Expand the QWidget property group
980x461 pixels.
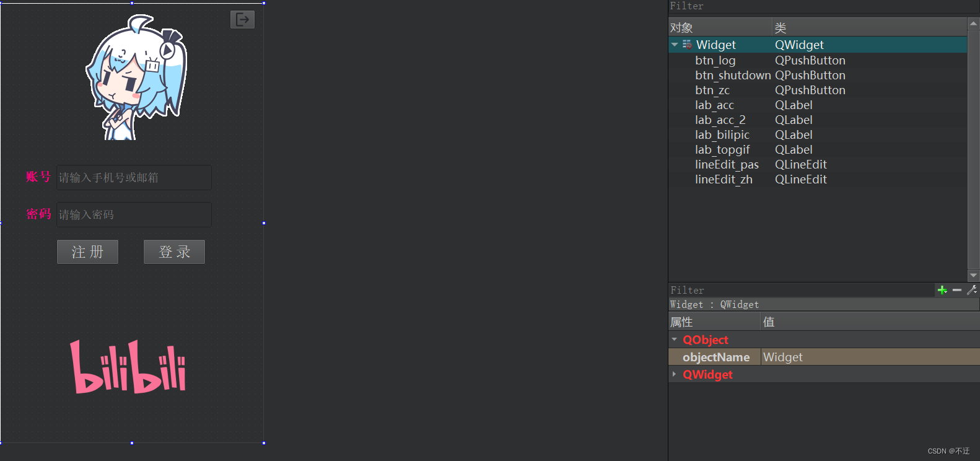pos(675,374)
